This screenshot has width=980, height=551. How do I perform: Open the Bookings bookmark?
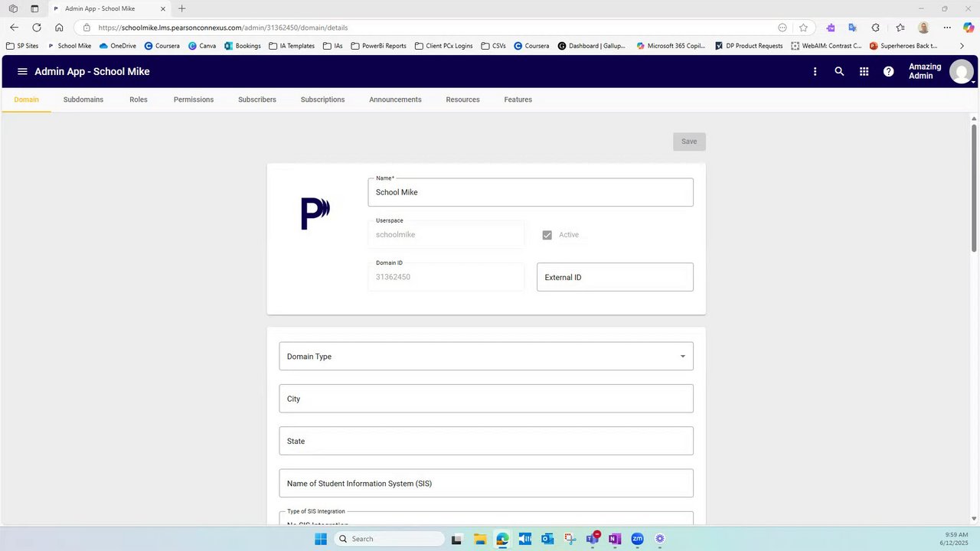click(242, 46)
